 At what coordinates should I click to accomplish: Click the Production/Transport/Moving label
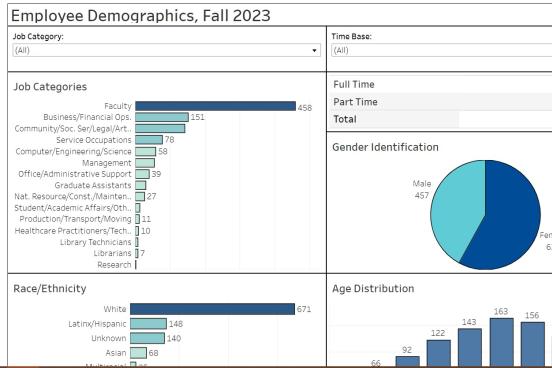75,219
